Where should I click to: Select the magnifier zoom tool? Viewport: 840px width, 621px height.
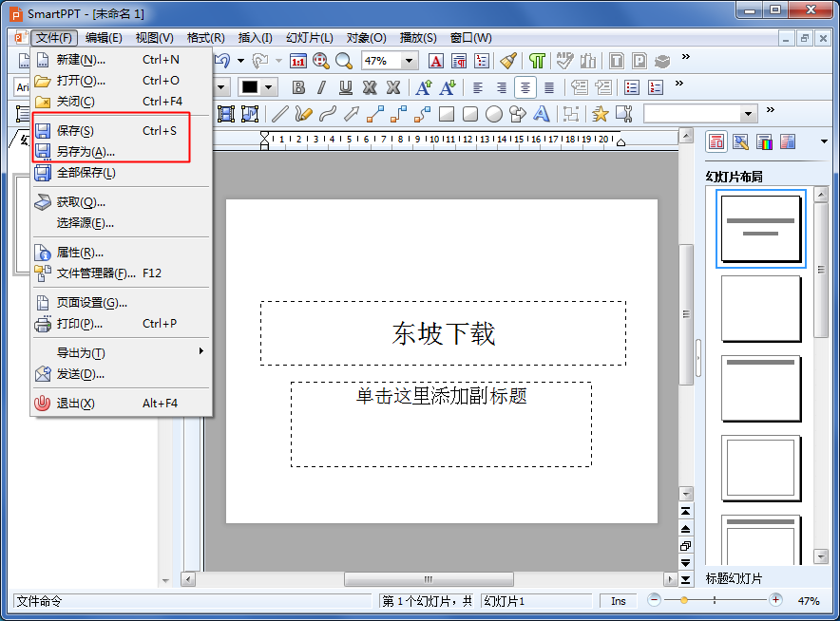(343, 61)
